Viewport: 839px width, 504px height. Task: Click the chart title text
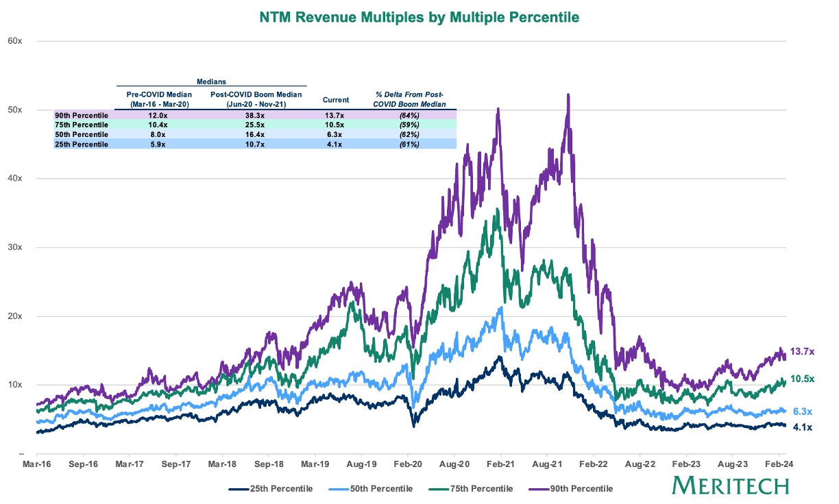click(419, 16)
